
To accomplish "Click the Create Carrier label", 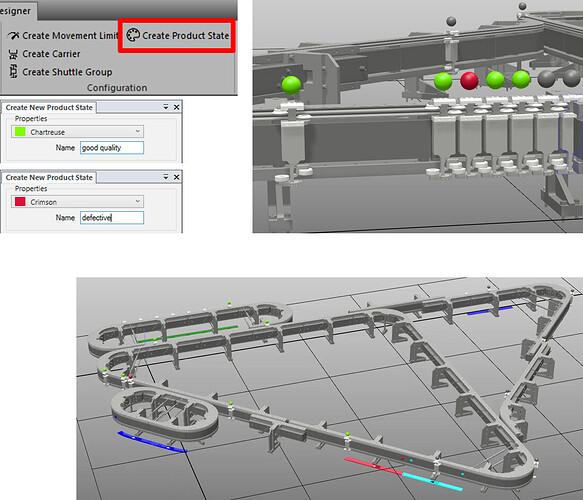I will 51,54.
